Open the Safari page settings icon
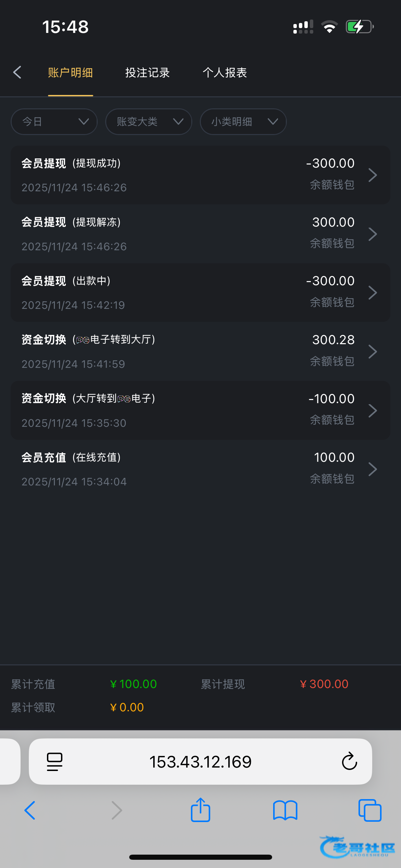Viewport: 401px width, 868px height. (54, 761)
